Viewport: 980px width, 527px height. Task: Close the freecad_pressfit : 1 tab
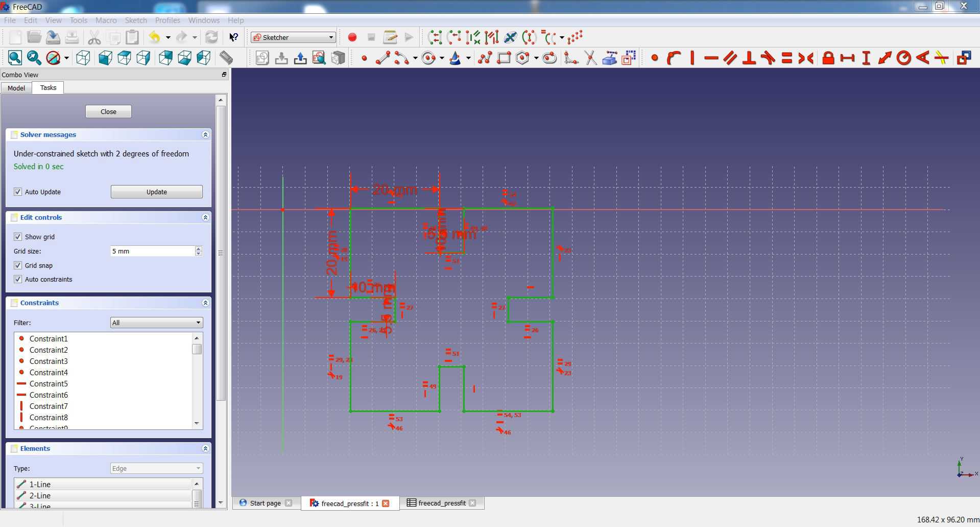(386, 503)
